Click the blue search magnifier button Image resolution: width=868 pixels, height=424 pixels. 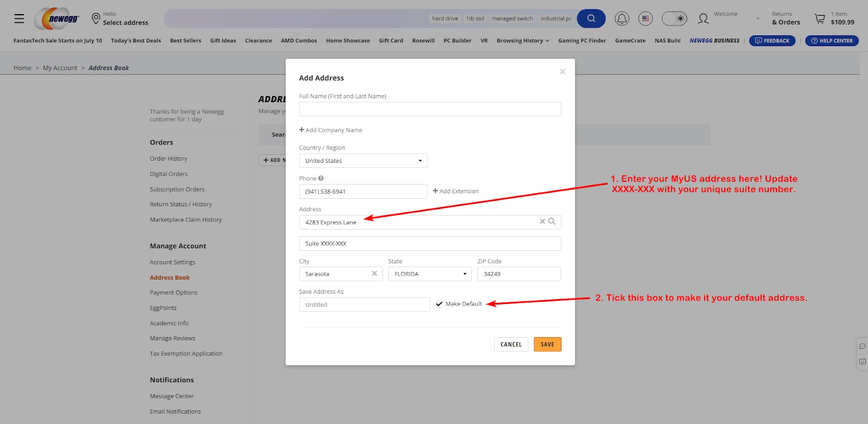591,18
